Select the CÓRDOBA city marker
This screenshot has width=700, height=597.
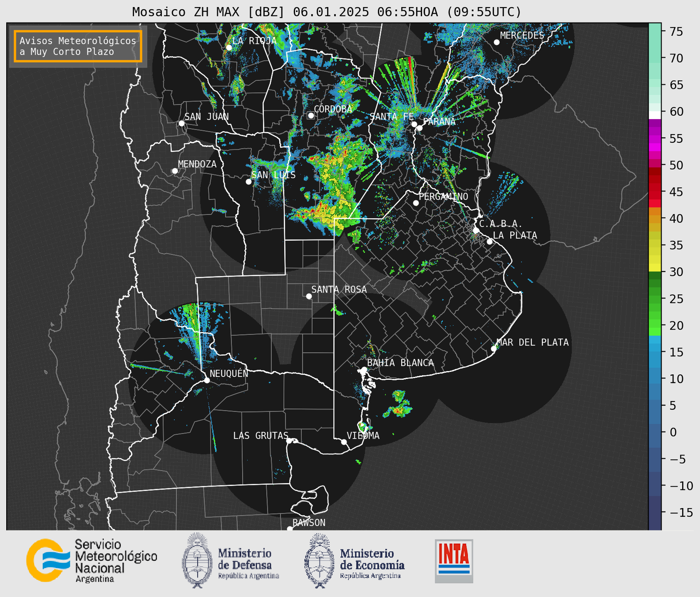(311, 115)
